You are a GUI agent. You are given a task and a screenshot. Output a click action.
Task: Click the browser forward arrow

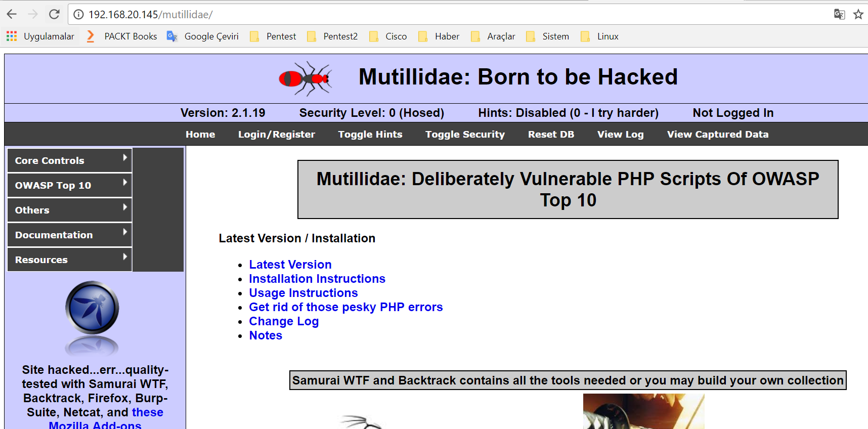tap(33, 14)
